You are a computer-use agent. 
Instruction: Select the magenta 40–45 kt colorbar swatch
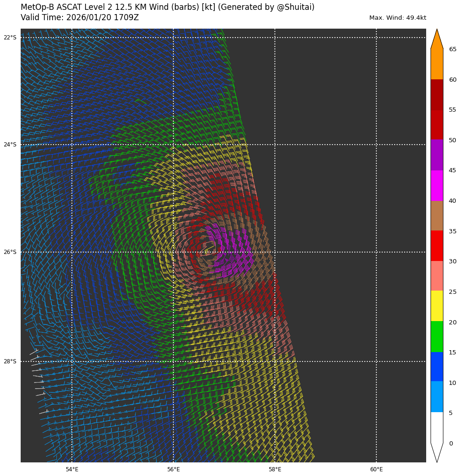[437, 185]
